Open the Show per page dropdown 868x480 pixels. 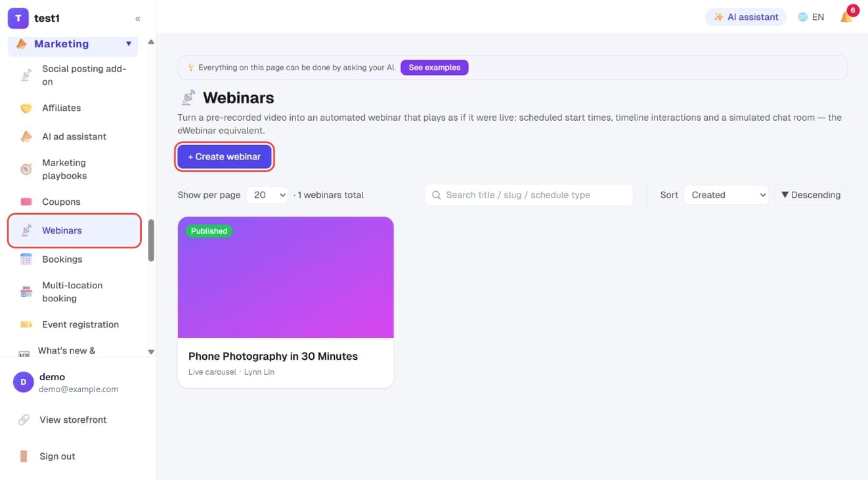267,195
